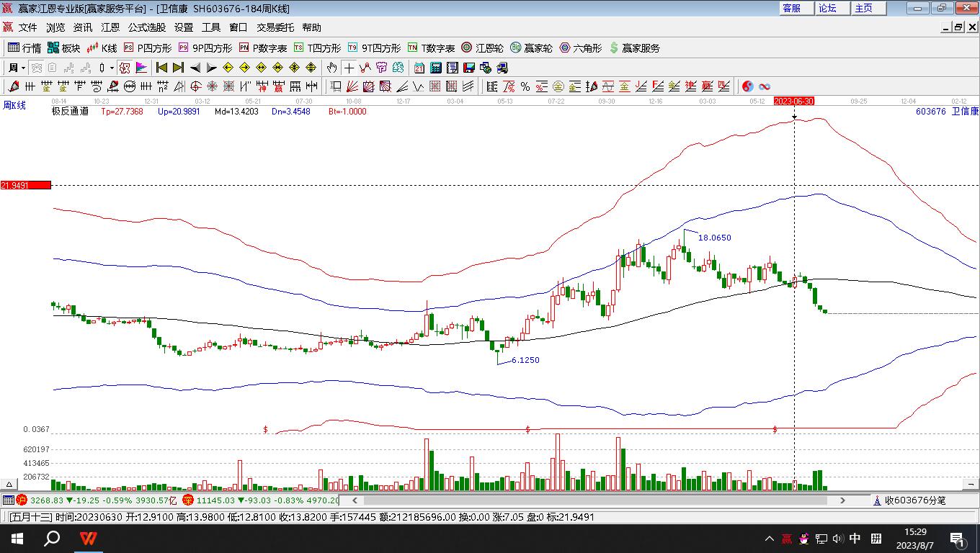This screenshot has width=980, height=553.
Task: Click the calculator icon in toolbar
Action: click(435, 68)
